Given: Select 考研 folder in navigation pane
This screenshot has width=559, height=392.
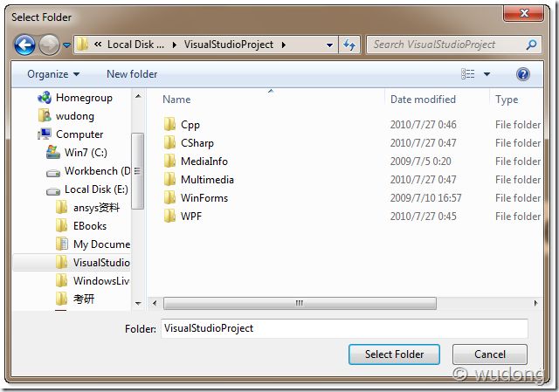Looking at the screenshot, I should (84, 299).
